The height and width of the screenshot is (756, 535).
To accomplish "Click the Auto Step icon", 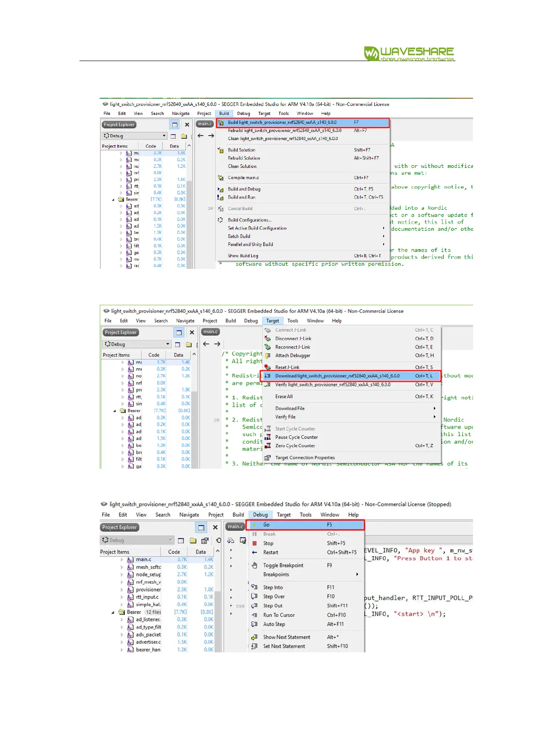I will click(x=255, y=624).
